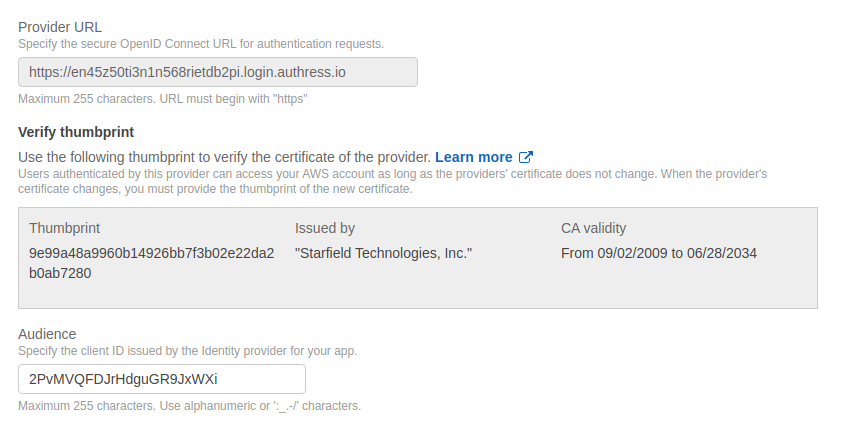Click the CA validity date range

pyautogui.click(x=659, y=253)
